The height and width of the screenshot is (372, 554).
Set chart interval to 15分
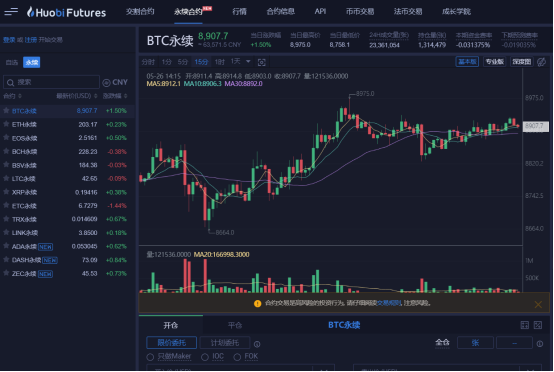click(201, 62)
